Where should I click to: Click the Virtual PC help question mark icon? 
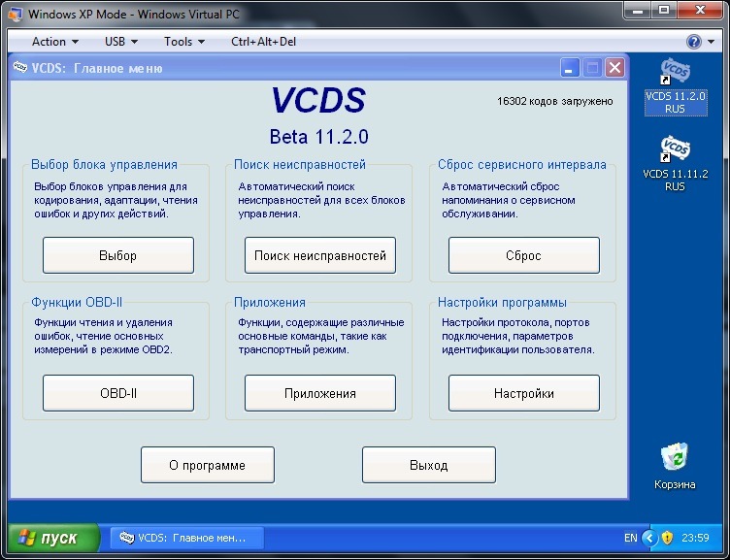(x=693, y=42)
